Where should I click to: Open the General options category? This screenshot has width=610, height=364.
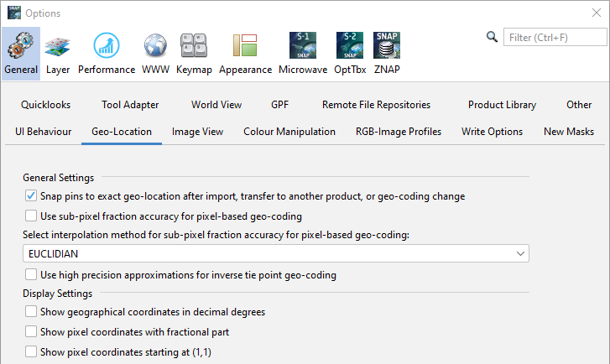[21, 54]
